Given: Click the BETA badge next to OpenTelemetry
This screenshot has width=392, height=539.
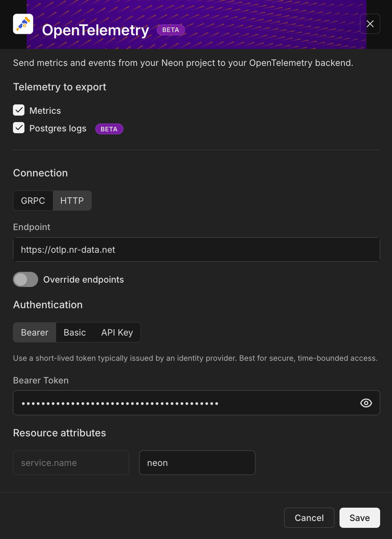Looking at the screenshot, I should 170,30.
